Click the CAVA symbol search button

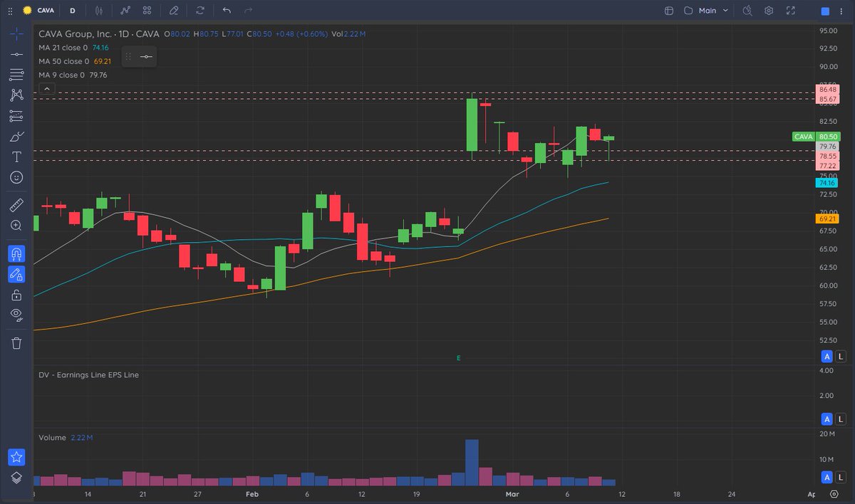tap(39, 11)
